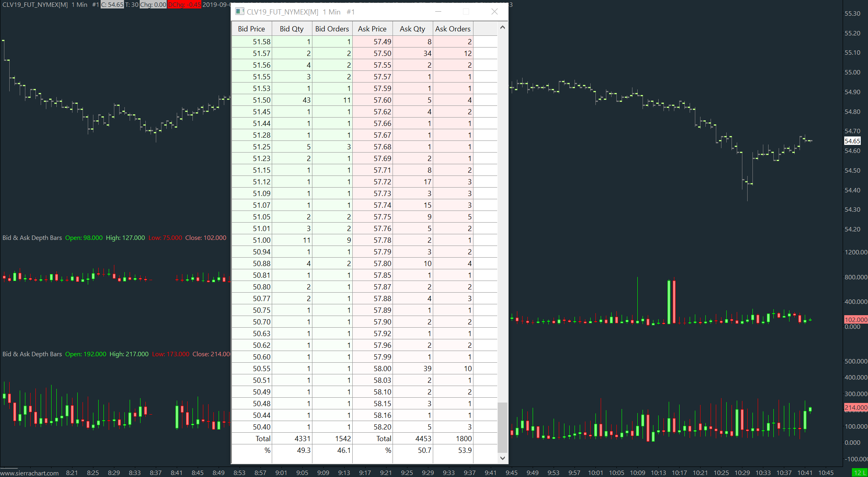Select the Bid Price column header
868x477 pixels.
click(x=251, y=29)
